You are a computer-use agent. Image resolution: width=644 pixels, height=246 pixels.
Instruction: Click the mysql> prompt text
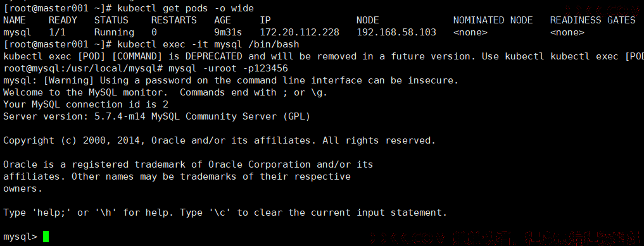pyautogui.click(x=20, y=237)
